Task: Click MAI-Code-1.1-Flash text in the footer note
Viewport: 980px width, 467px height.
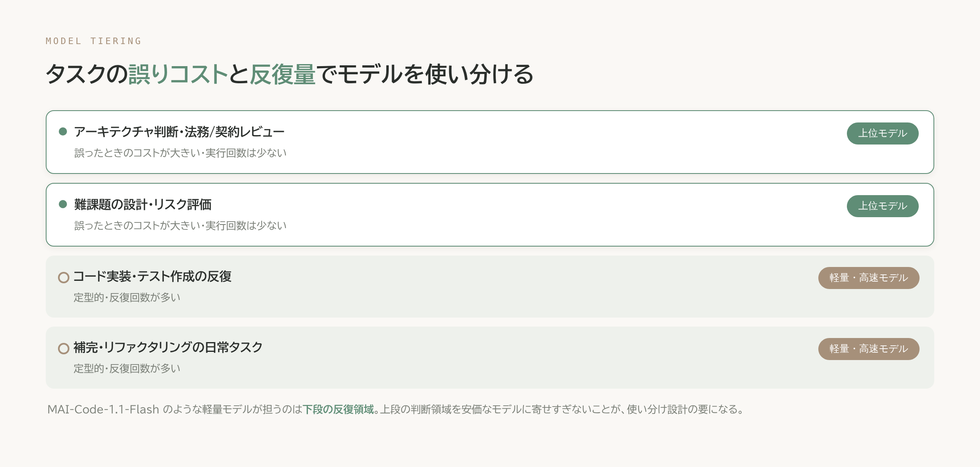Action: [x=103, y=409]
